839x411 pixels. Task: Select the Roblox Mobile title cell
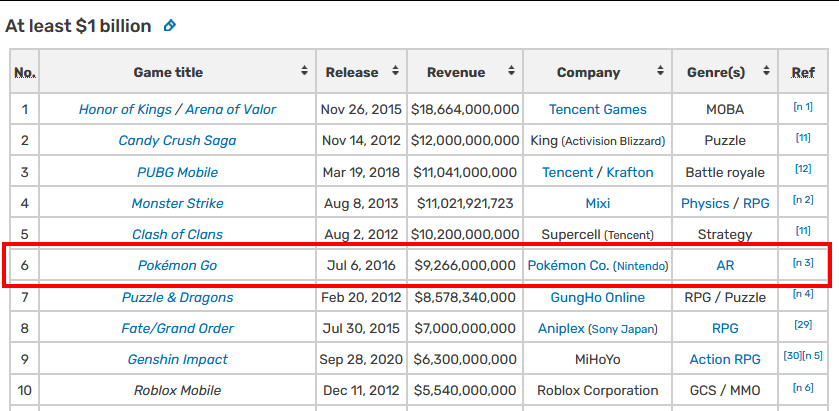click(x=178, y=391)
